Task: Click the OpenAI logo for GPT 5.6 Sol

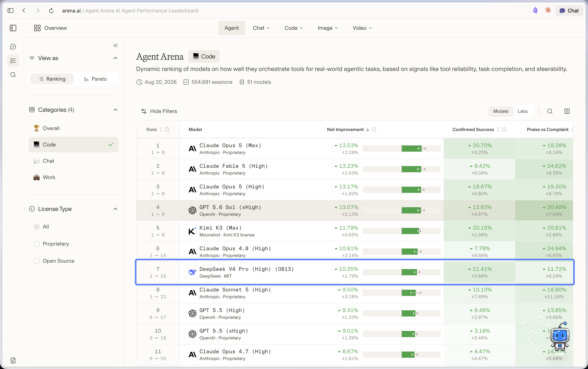Action: tap(192, 210)
